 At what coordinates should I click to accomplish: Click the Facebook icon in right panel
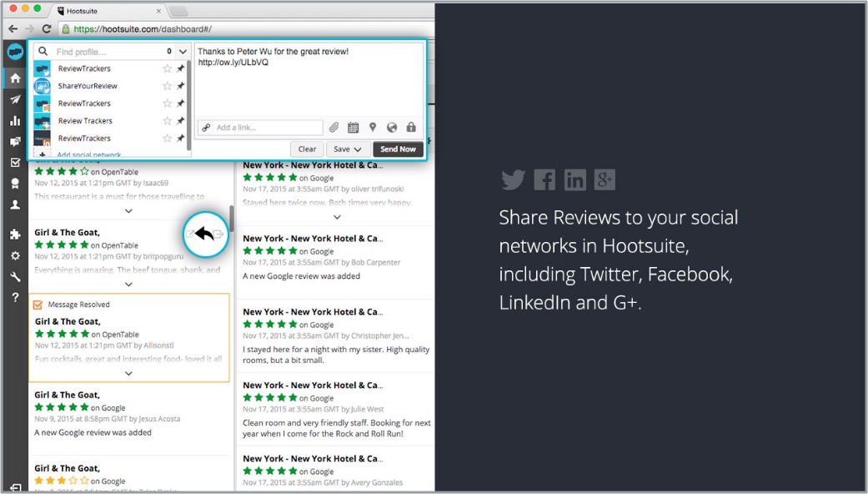[x=544, y=180]
